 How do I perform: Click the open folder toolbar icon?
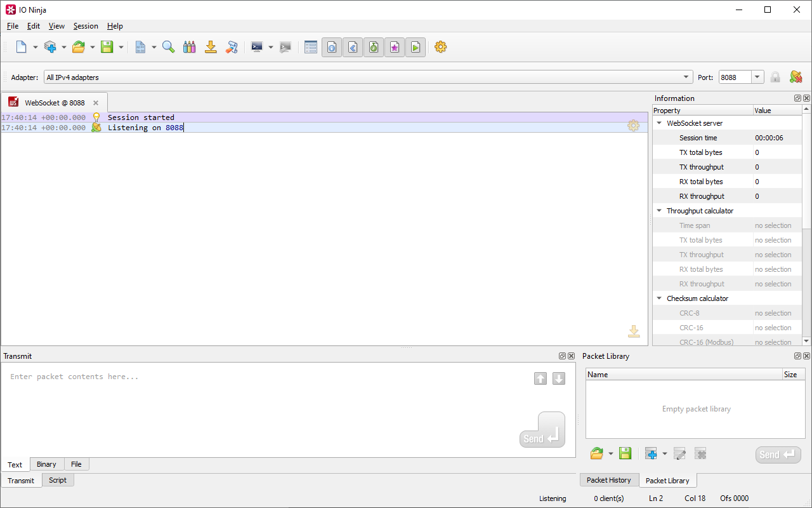(x=79, y=47)
